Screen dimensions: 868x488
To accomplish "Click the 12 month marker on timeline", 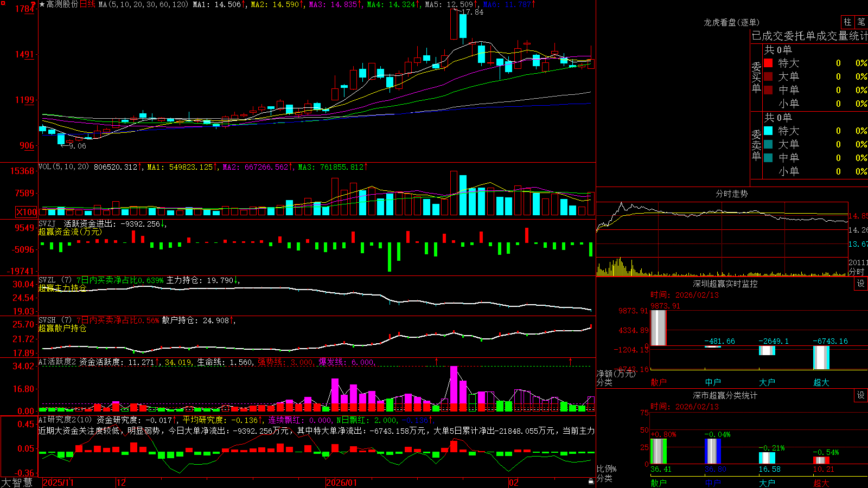I will (122, 483).
